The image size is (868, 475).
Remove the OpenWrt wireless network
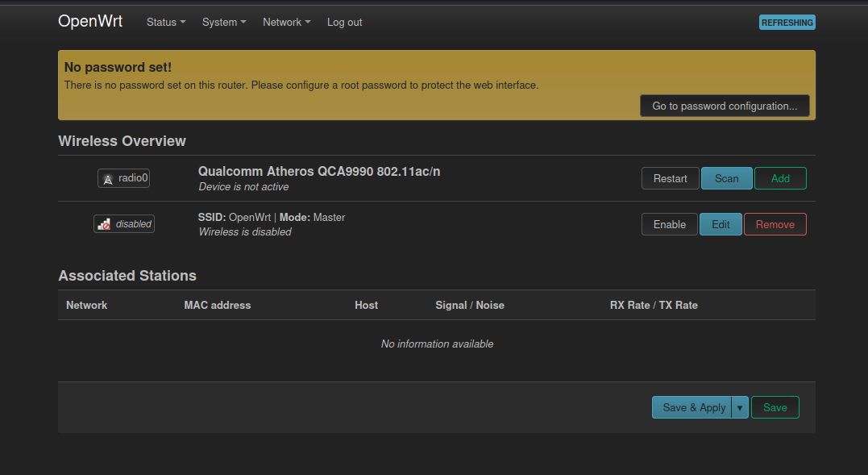click(775, 224)
